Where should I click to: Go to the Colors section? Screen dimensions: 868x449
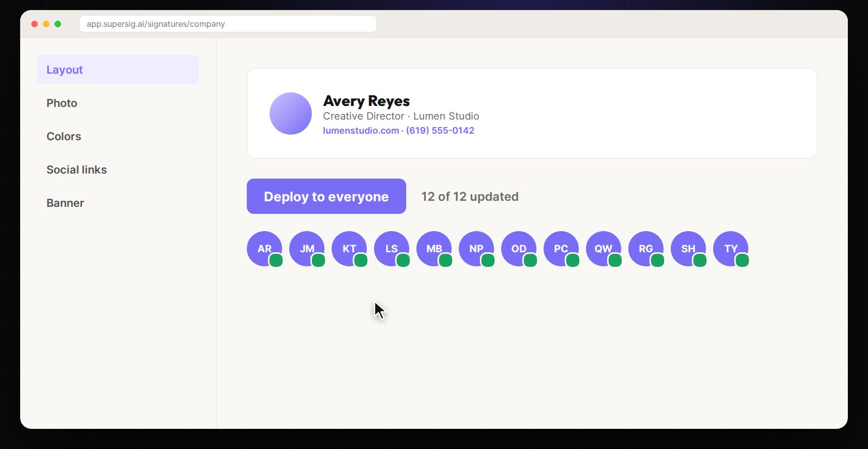pos(118,136)
